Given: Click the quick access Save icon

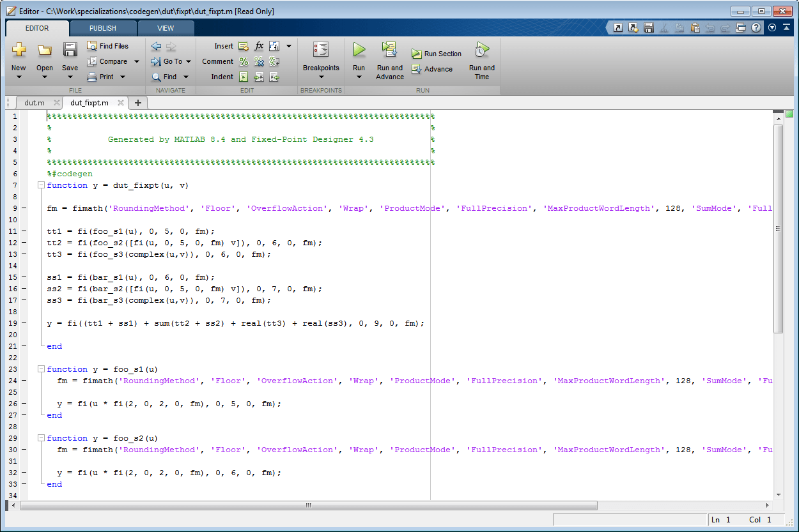Looking at the screenshot, I should 649,27.
